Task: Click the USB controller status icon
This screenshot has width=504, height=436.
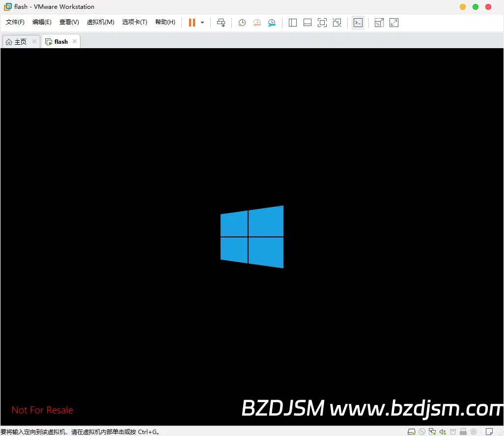Action: point(463,432)
